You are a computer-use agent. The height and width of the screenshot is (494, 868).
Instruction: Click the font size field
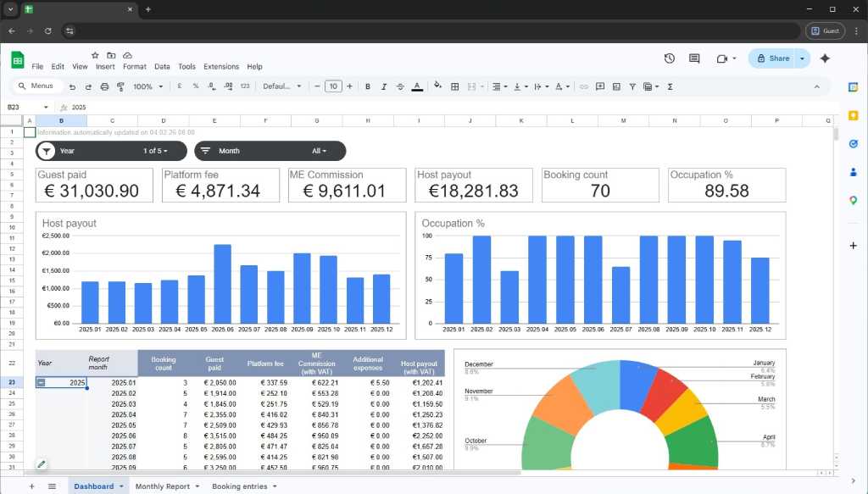click(333, 86)
